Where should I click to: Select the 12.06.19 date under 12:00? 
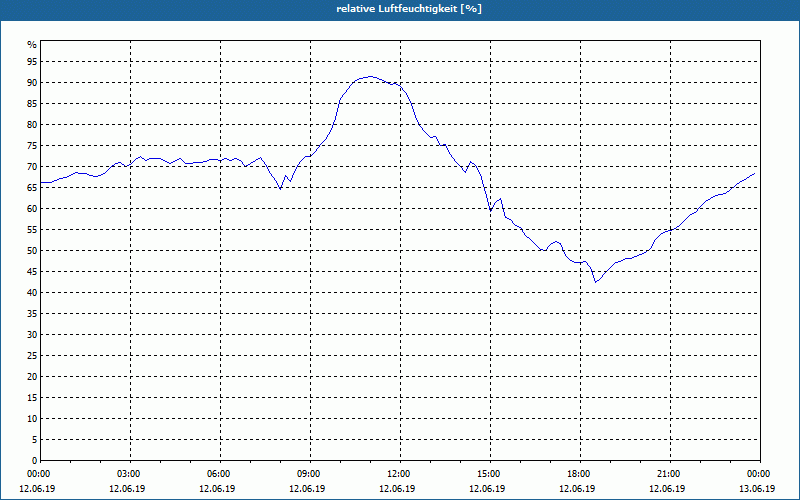pos(397,489)
